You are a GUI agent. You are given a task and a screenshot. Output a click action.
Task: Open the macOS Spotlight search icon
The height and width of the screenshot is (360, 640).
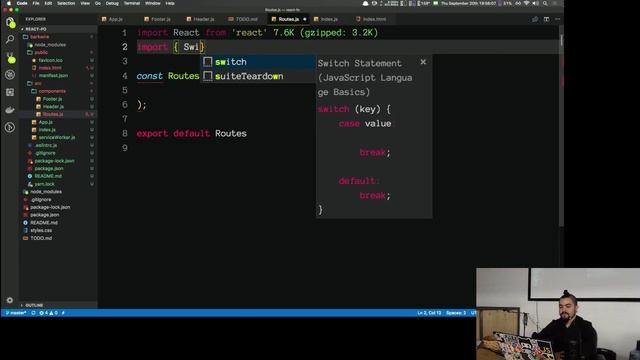coord(545,3)
